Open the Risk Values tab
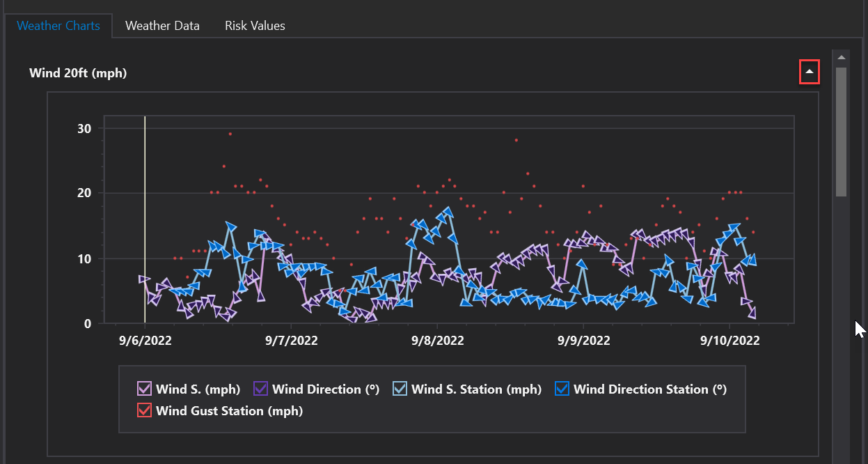Image resolution: width=868 pixels, height=464 pixels. (255, 26)
